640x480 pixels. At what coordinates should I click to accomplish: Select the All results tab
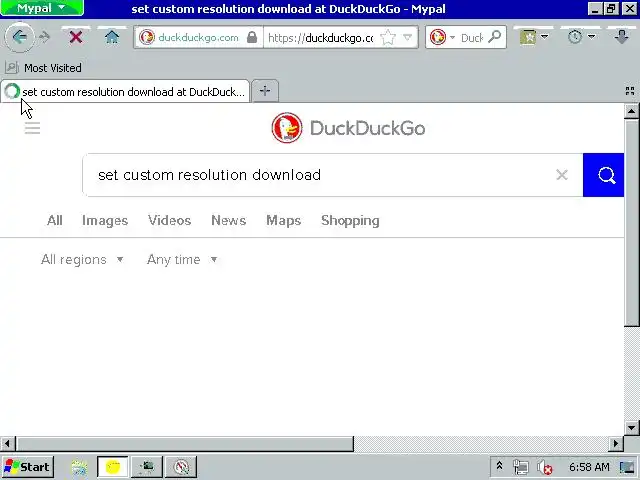coord(55,220)
